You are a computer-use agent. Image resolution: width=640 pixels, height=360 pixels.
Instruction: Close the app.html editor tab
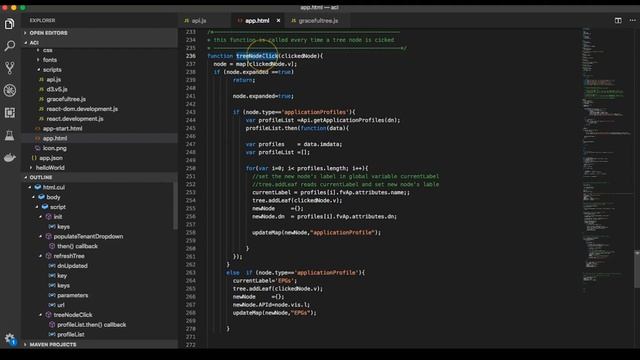click(x=278, y=20)
